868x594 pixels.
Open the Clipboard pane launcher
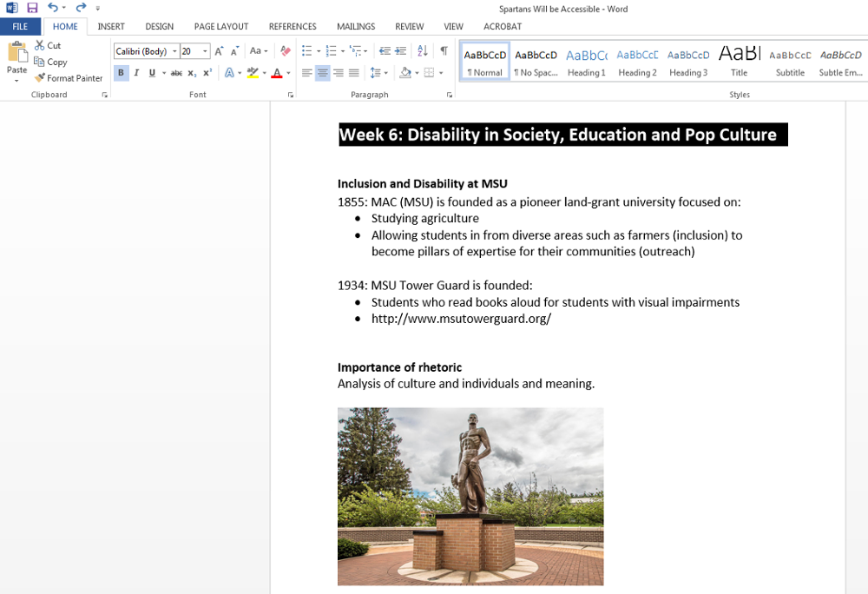tap(105, 96)
